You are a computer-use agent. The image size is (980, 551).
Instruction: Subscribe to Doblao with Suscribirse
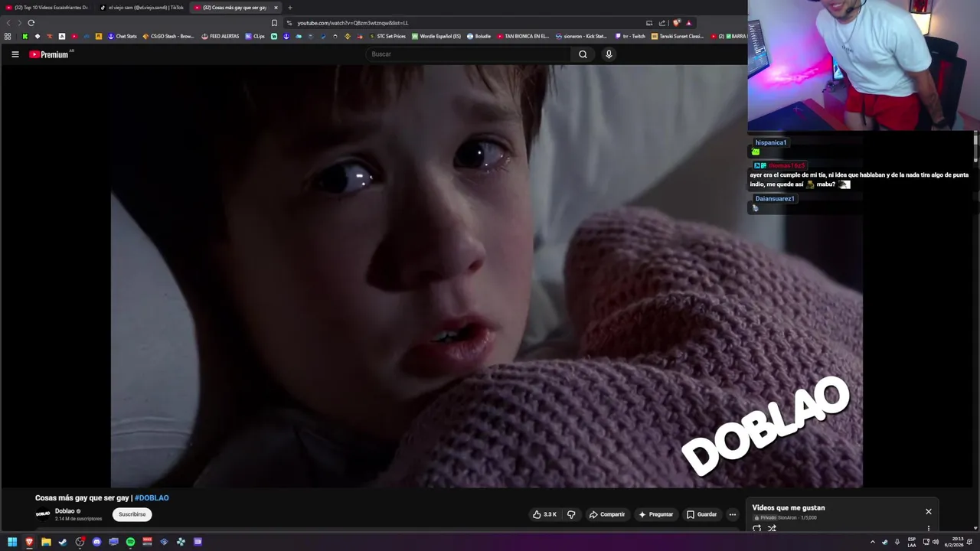coord(132,514)
